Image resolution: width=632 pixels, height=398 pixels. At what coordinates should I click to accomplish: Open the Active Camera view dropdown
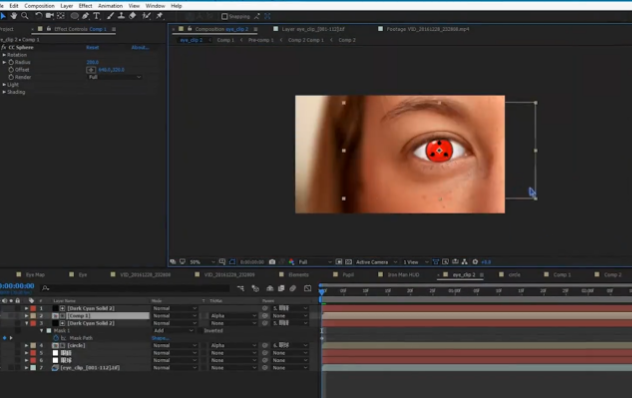tap(376, 262)
